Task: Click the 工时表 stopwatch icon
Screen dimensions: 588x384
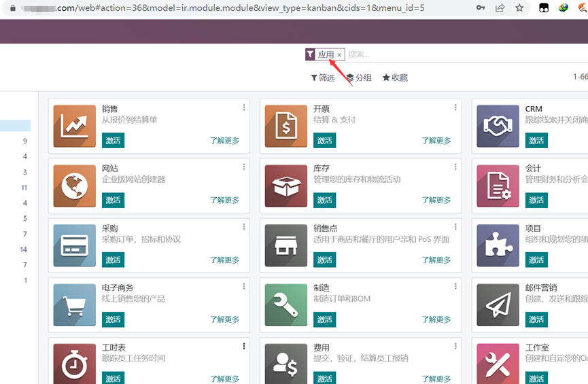Action: coord(75,364)
